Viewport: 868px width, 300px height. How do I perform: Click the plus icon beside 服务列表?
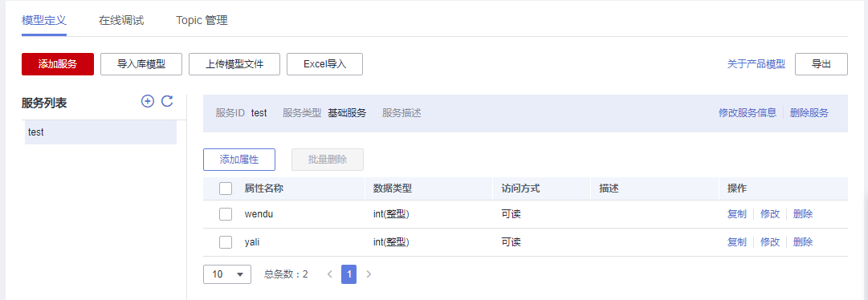147,101
